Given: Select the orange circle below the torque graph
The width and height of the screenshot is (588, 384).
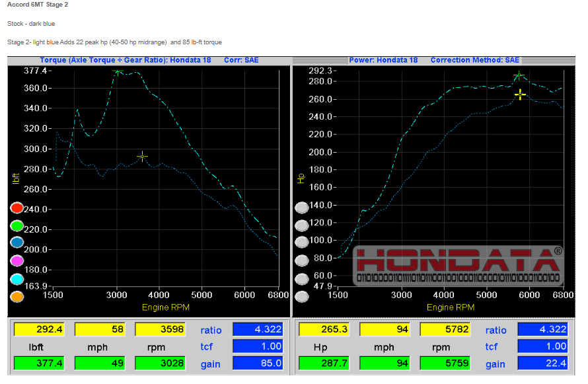Looking at the screenshot, I should [x=18, y=297].
